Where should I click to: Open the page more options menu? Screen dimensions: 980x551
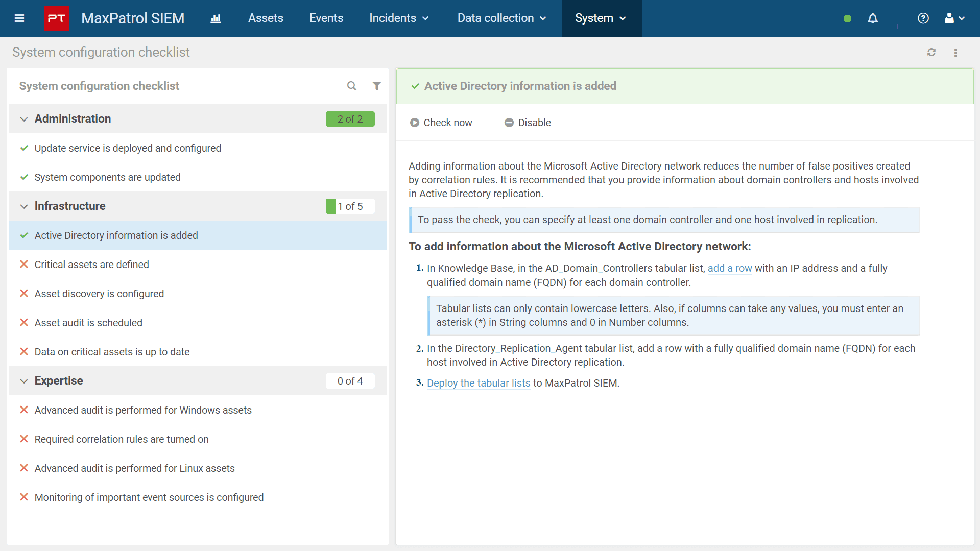pos(955,53)
